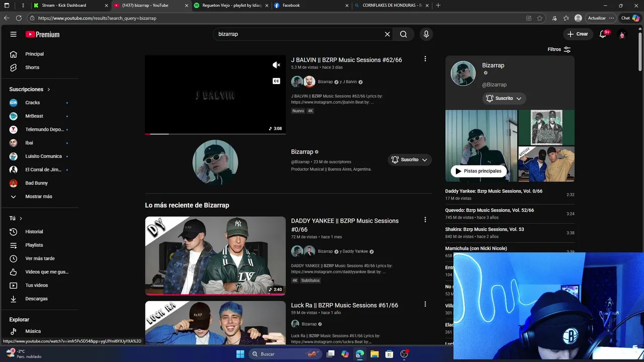Bookmark this page with star icon

coord(540,18)
